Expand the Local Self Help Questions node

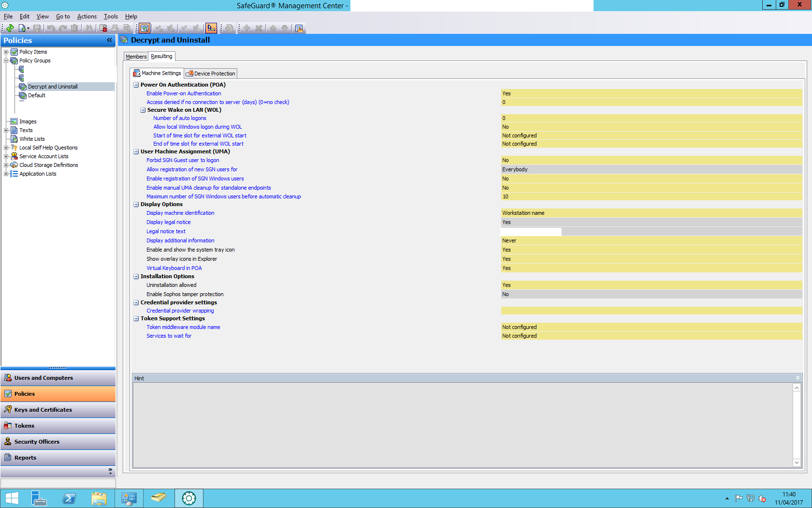(6, 148)
